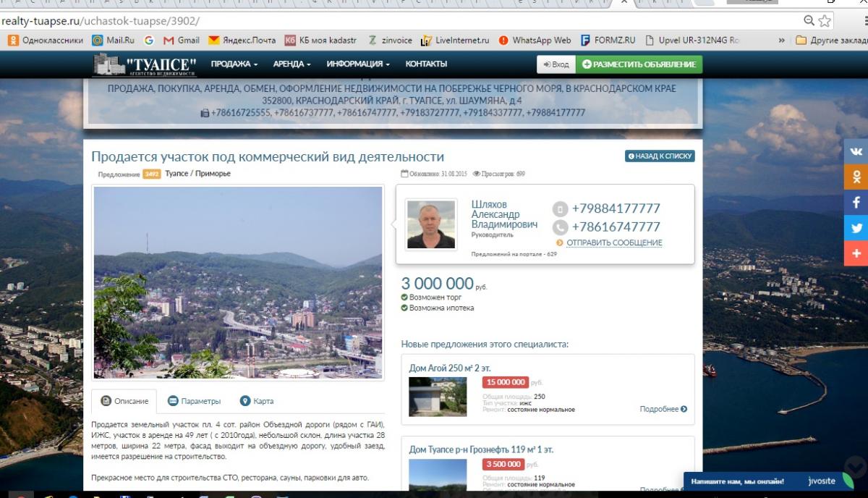
Task: Click Отправить сообщение link
Action: click(613, 242)
